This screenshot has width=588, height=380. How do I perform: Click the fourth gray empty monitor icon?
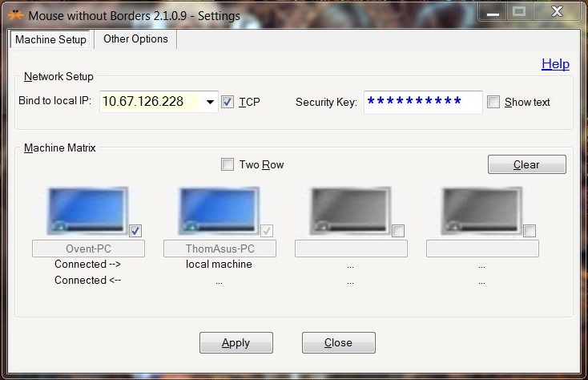[481, 211]
